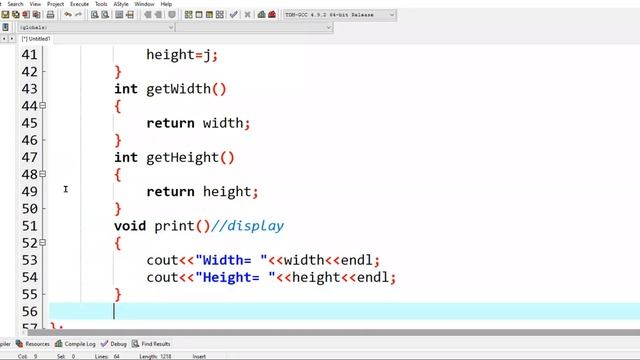Undo the last edit via toolbar arrow

tap(68, 15)
